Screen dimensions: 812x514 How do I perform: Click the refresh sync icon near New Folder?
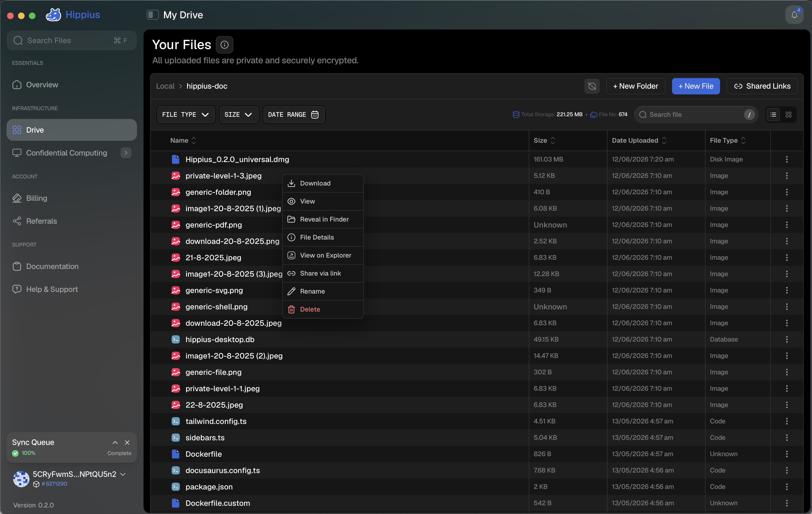click(592, 86)
